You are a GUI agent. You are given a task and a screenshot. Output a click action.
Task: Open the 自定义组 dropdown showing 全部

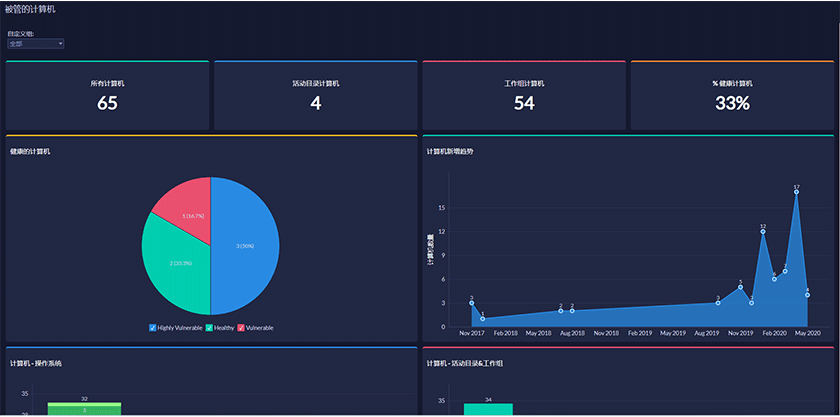coord(35,43)
